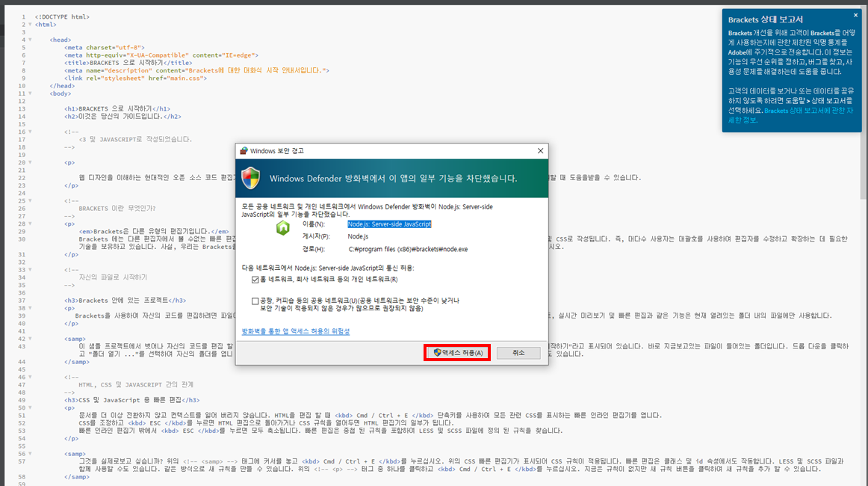
Task: Collapse the comment fold arrow on line 33
Action: (x=30, y=270)
